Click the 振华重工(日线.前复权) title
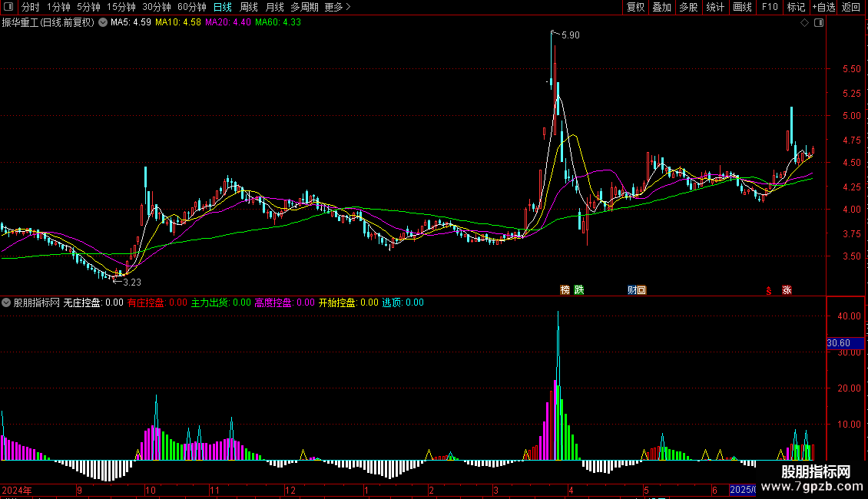 tap(48, 23)
